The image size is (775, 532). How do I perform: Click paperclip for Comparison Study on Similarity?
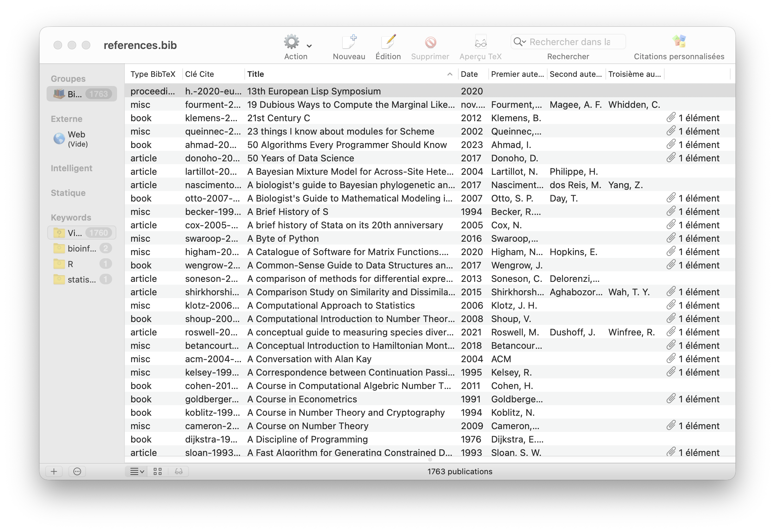(671, 292)
